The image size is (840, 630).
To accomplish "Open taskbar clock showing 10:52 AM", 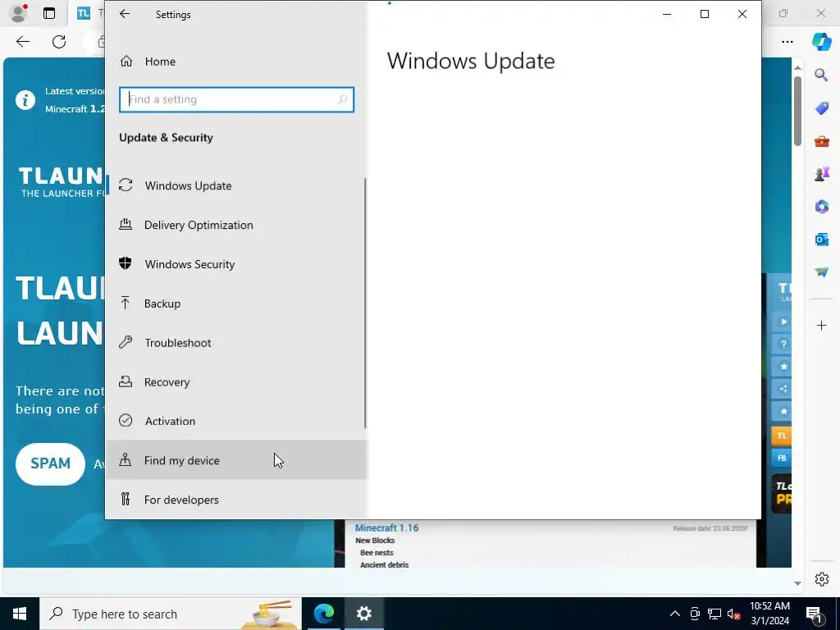I will pos(769,614).
